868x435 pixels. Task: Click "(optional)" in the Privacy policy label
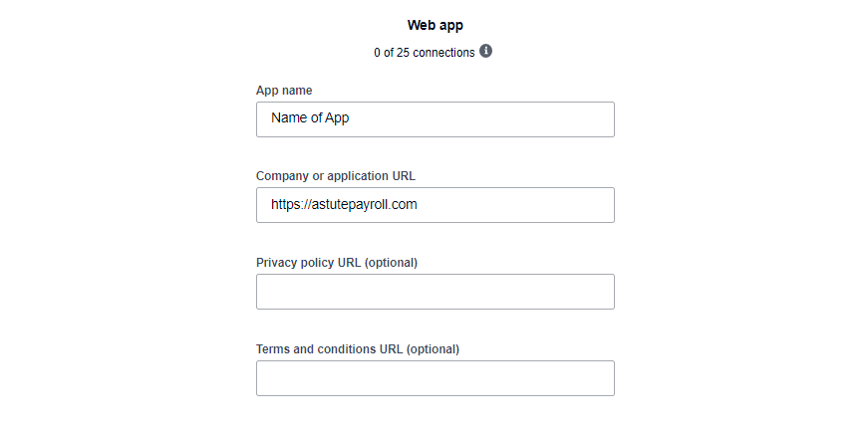(391, 263)
